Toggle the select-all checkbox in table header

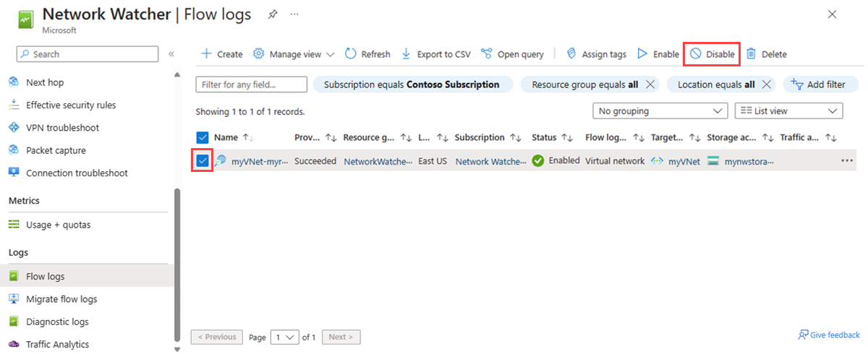pyautogui.click(x=203, y=137)
